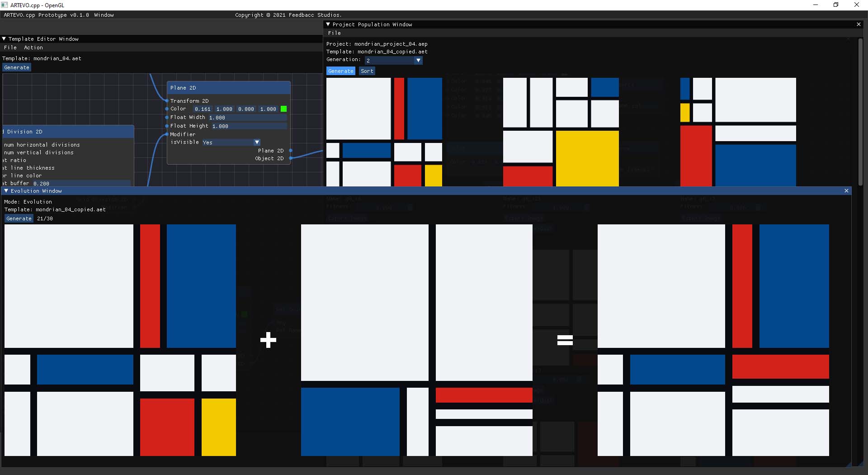Click the Float Width input pin

point(167,118)
